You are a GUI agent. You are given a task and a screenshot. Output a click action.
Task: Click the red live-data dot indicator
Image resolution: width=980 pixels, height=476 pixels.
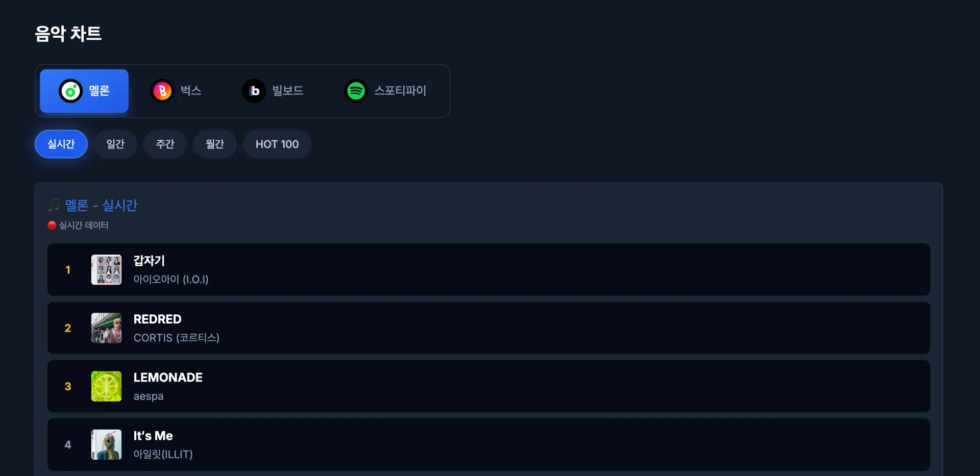tap(52, 226)
